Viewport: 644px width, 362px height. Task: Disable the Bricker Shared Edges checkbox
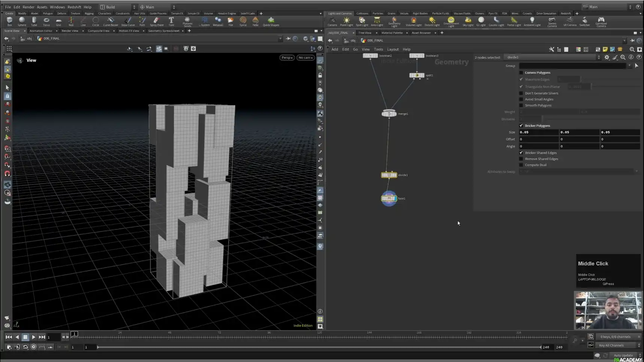click(521, 153)
